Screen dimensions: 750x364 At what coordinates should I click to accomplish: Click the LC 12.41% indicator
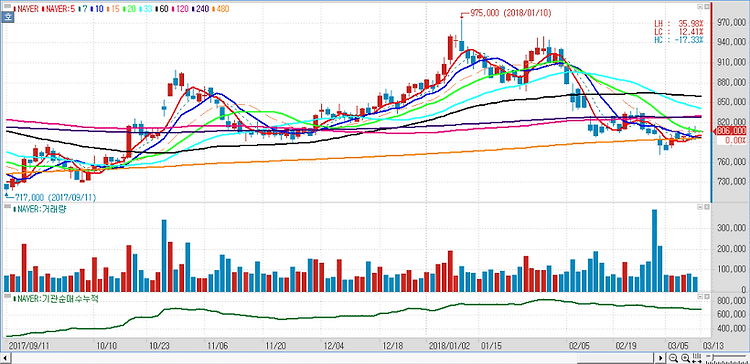point(679,31)
